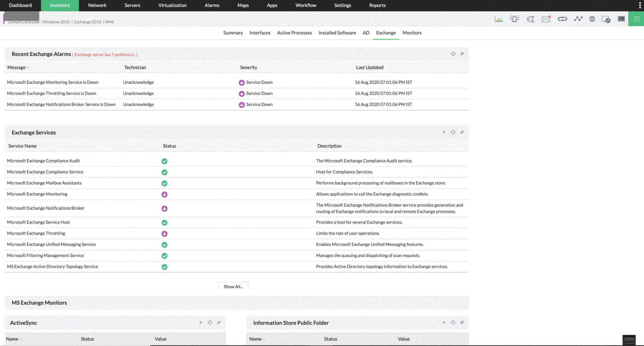Click the DomainController breadcrumb link
644x346 pixels.
coord(23,22)
